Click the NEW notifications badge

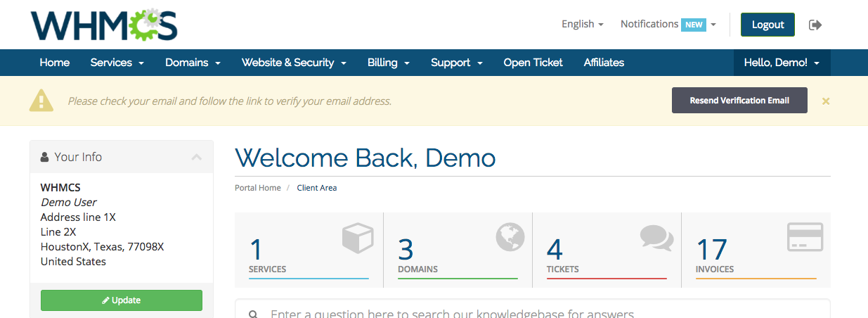click(x=694, y=25)
